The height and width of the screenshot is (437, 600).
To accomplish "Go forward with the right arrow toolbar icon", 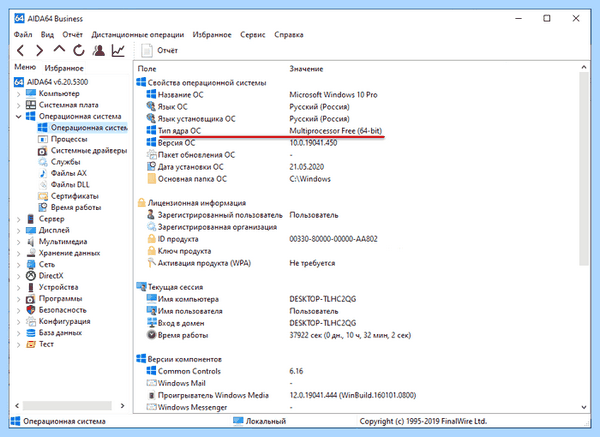I will pyautogui.click(x=39, y=50).
